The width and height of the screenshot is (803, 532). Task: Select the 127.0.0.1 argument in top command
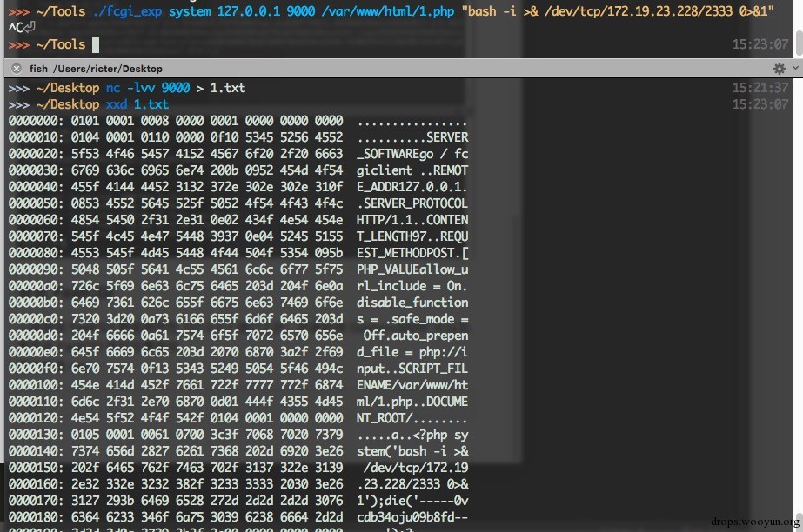tap(248, 10)
